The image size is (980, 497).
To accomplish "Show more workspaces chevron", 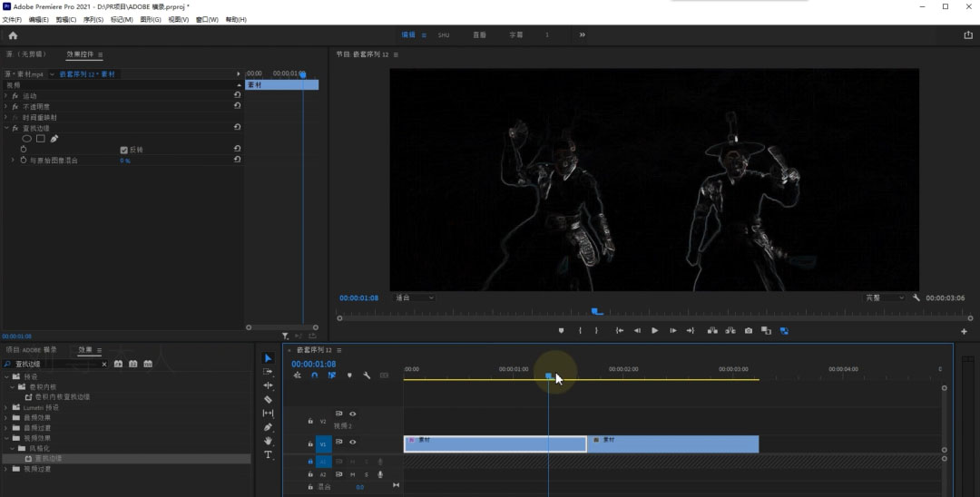I will pos(583,35).
